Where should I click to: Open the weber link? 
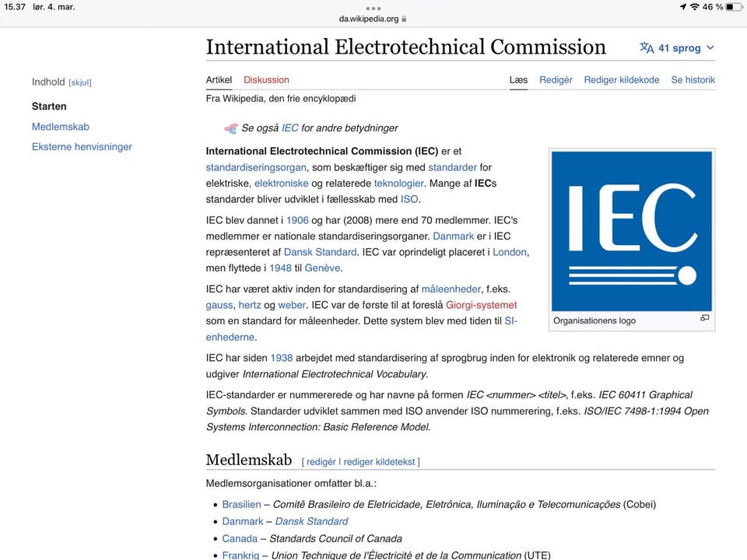coord(292,305)
